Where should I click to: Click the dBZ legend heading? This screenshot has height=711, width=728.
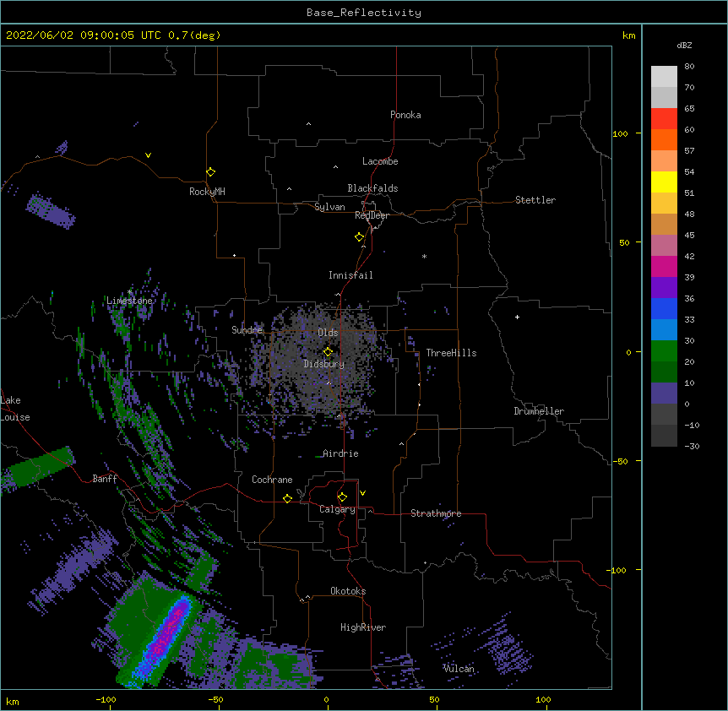coord(684,46)
